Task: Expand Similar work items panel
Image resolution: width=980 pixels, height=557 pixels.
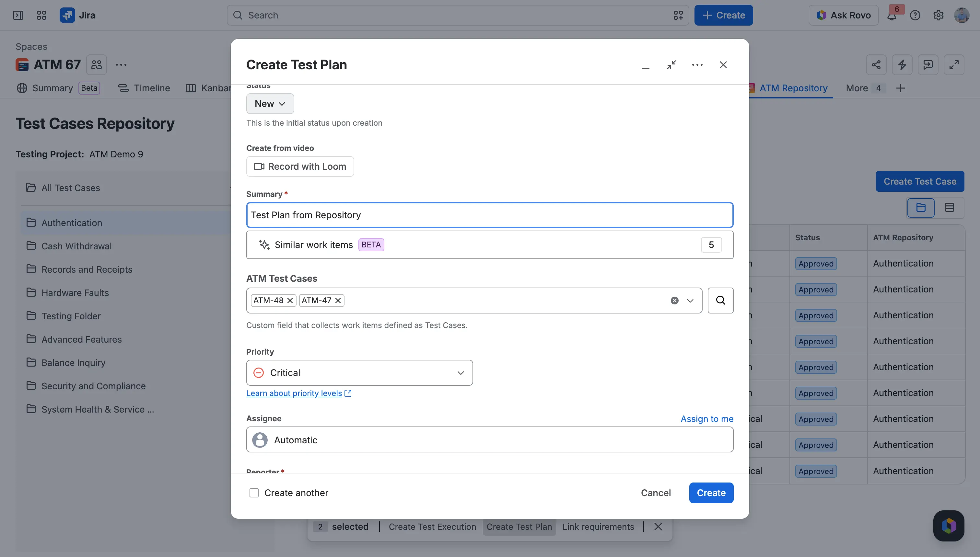Action: (490, 245)
